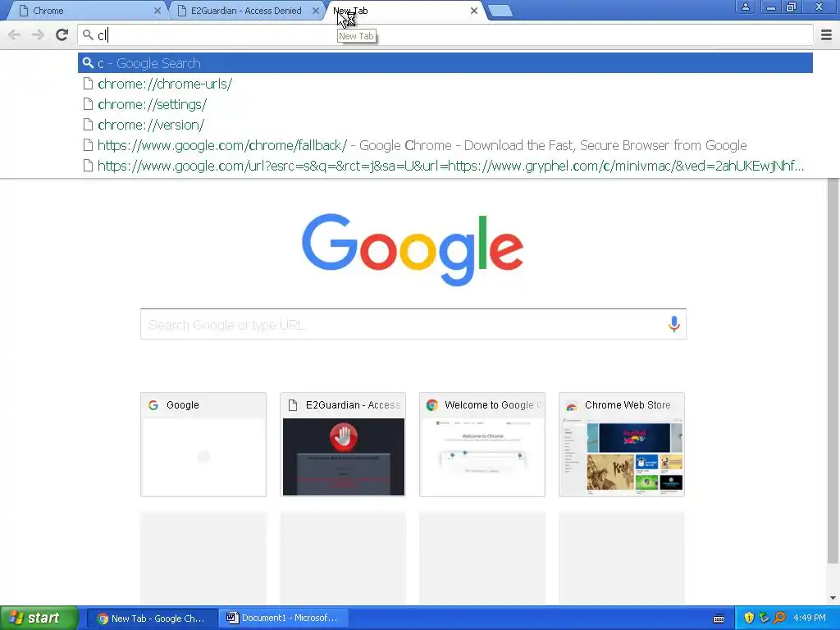This screenshot has width=840, height=630.
Task: Select chrome://version/ suggestion
Action: click(x=445, y=125)
